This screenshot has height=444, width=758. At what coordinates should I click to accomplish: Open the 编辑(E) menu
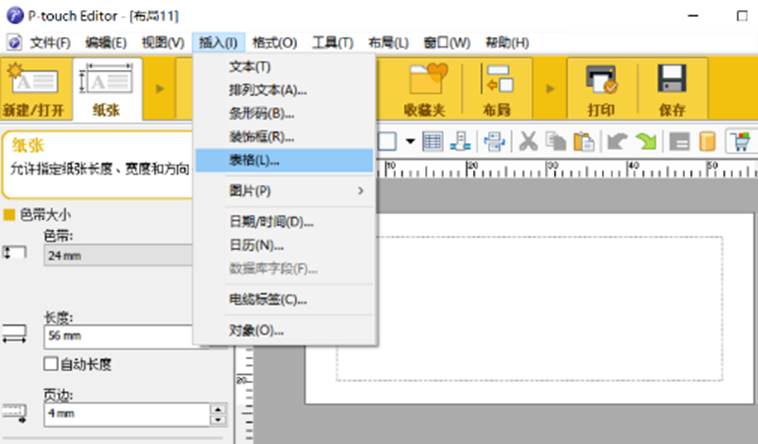[x=106, y=43]
